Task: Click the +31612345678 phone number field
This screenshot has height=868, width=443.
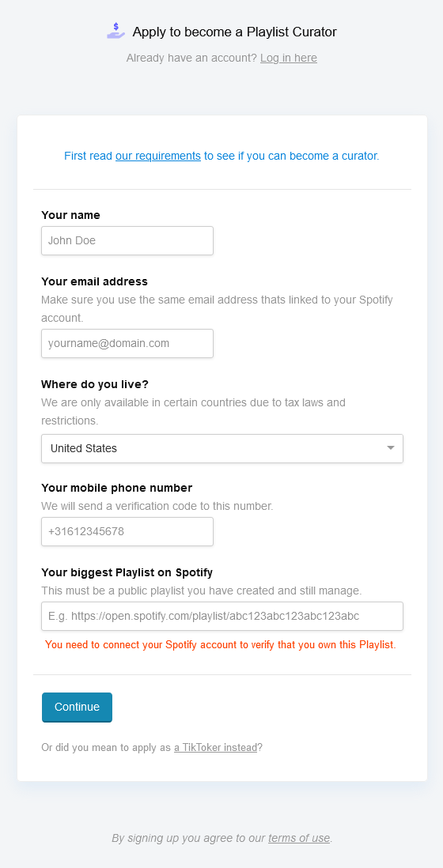Action: [127, 531]
